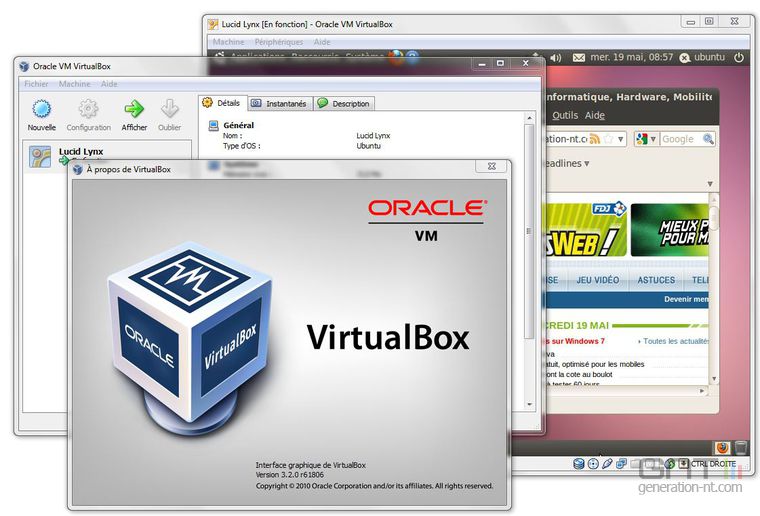Open the ubuntu user status menu

(x=702, y=58)
